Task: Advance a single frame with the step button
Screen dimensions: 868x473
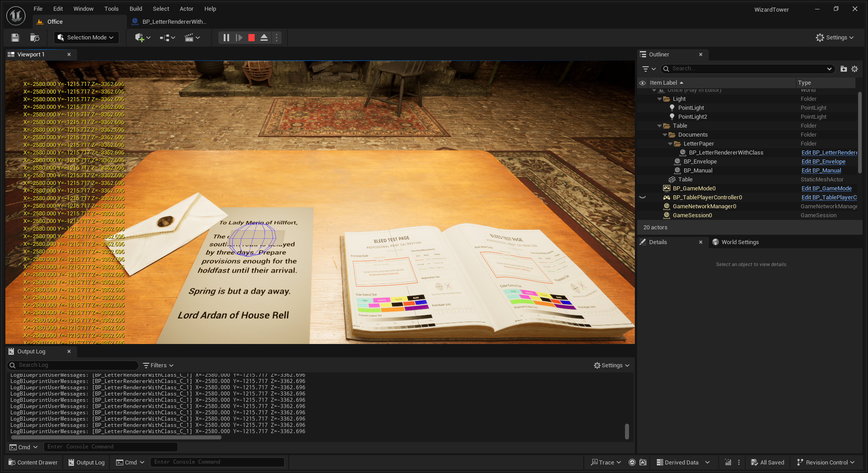Action: click(x=239, y=38)
